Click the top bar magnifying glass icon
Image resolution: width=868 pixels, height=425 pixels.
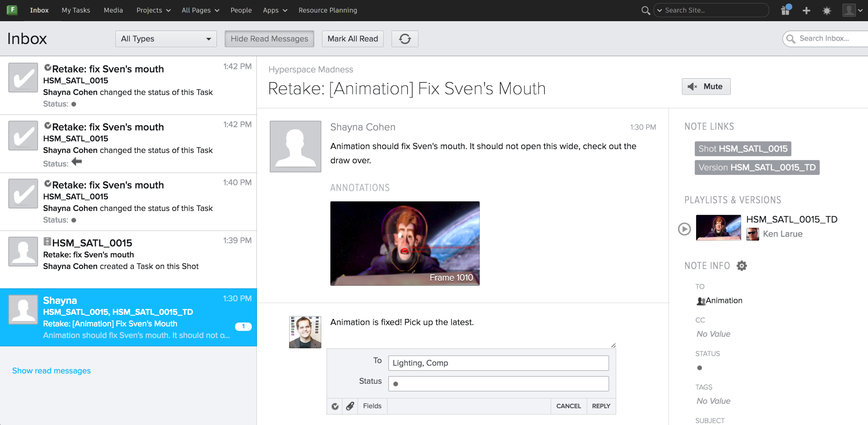coord(645,10)
